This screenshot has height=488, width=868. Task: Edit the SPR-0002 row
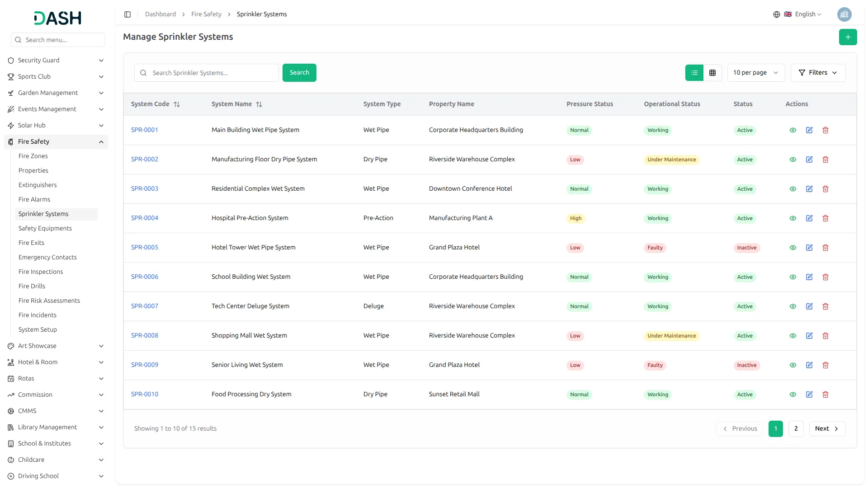pyautogui.click(x=809, y=160)
